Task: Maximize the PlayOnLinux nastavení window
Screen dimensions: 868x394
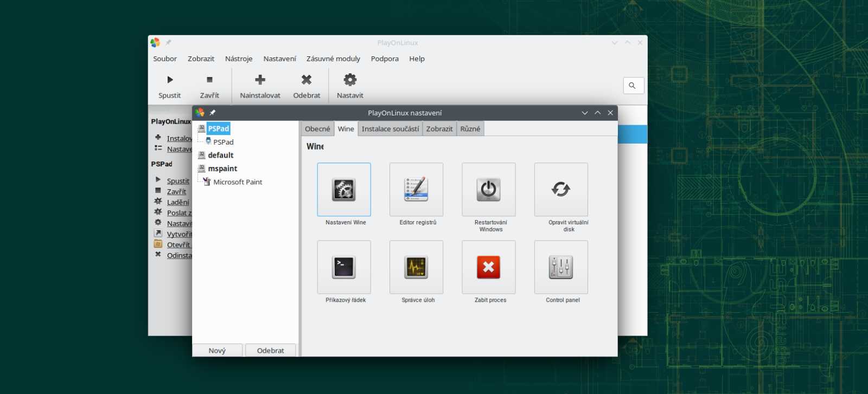Action: tap(597, 113)
